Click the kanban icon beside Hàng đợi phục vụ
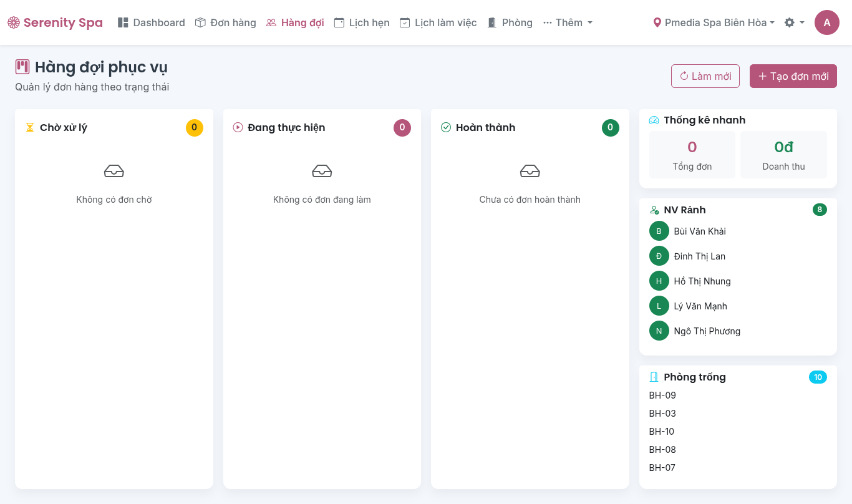 click(22, 67)
